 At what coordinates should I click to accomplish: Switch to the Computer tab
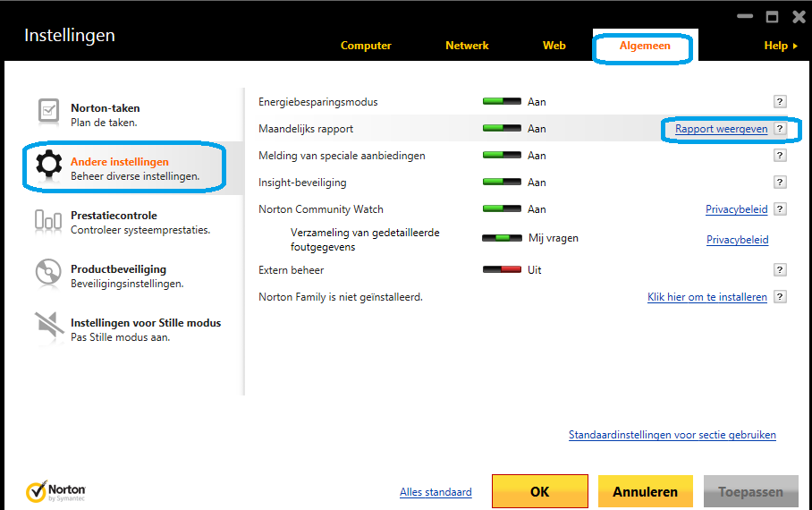366,46
